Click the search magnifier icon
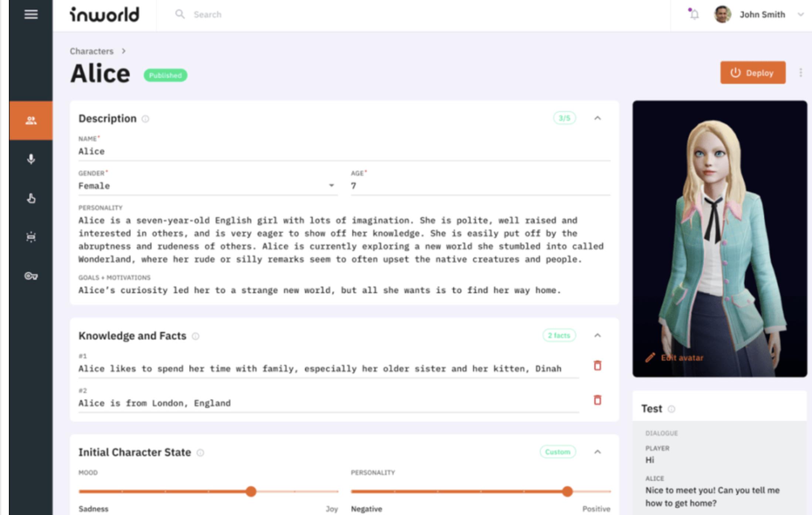Screen dimensions: 812x515 click(x=180, y=14)
